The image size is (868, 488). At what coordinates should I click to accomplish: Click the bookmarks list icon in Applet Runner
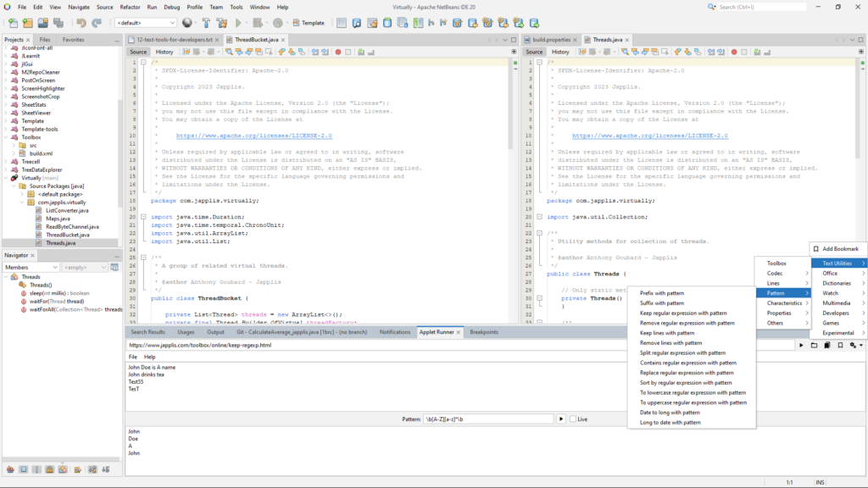tap(827, 346)
